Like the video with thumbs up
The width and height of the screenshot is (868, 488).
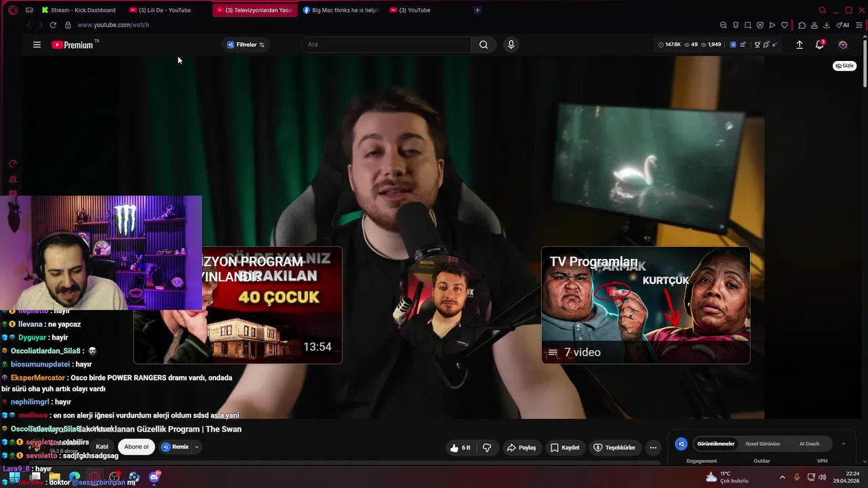(460, 447)
